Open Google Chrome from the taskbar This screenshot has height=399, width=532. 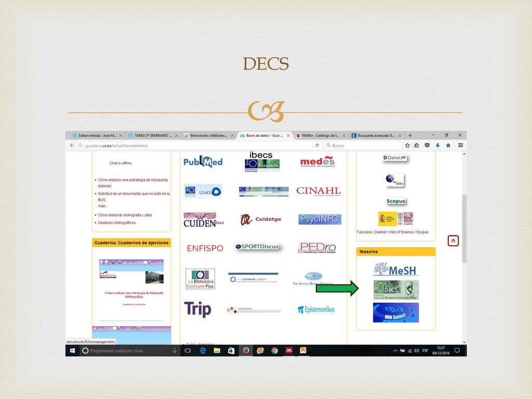coord(274,351)
